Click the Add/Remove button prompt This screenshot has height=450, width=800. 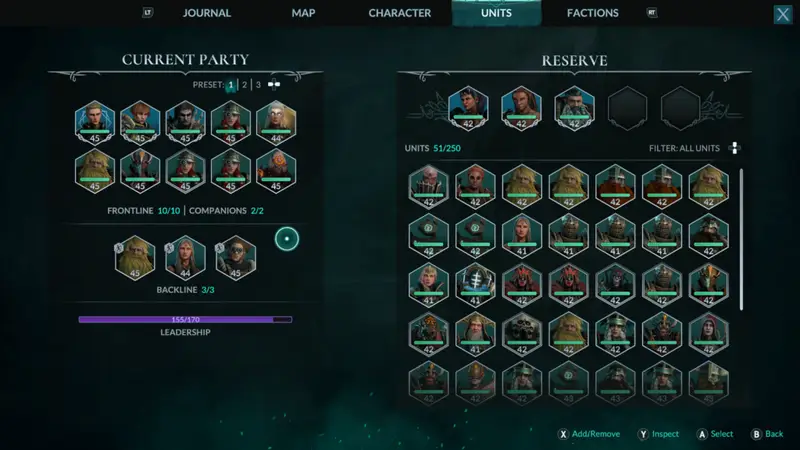point(589,434)
